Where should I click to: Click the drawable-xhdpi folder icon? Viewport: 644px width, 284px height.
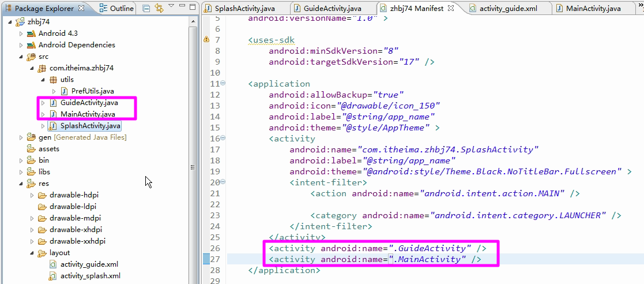click(x=42, y=229)
